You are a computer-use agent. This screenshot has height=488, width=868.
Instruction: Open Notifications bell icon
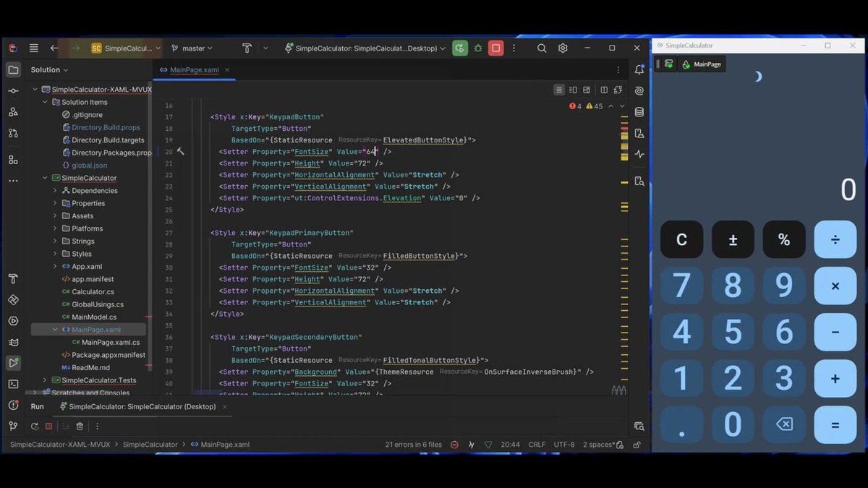tap(639, 70)
